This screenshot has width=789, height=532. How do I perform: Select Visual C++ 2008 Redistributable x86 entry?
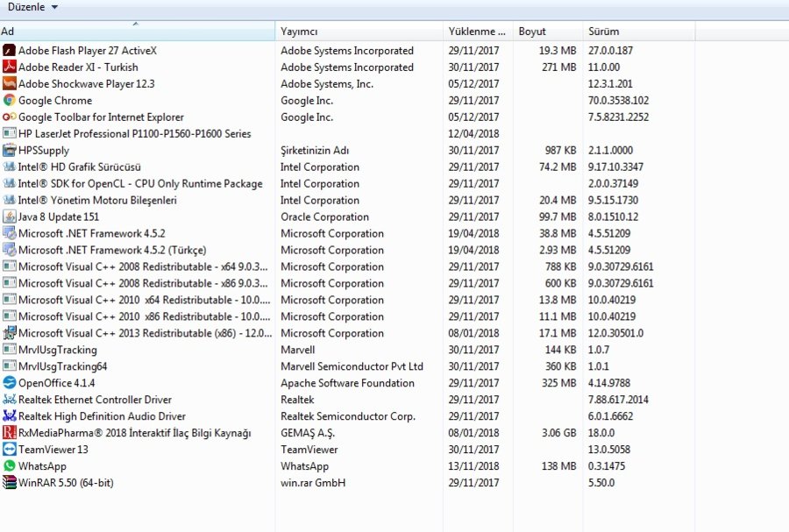tap(144, 283)
